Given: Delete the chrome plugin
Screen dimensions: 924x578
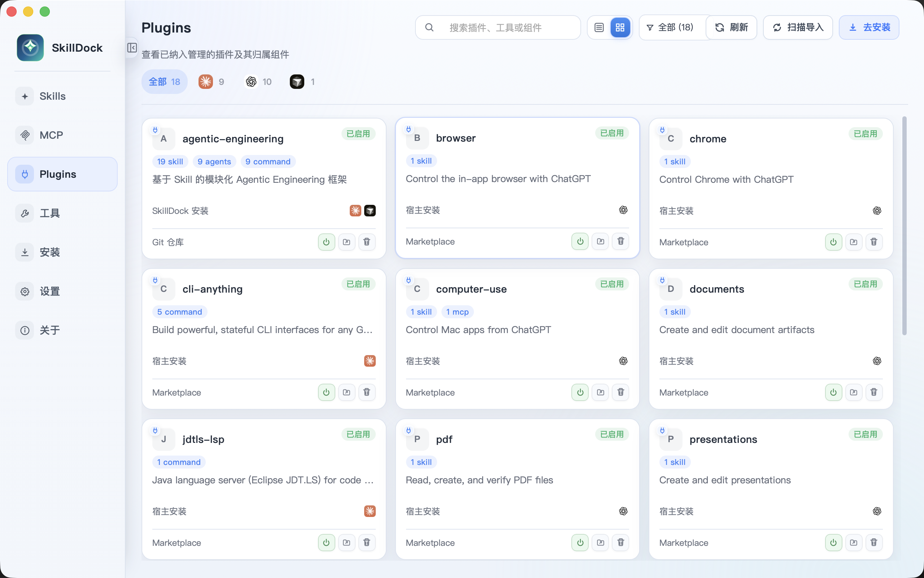Looking at the screenshot, I should click(x=874, y=242).
